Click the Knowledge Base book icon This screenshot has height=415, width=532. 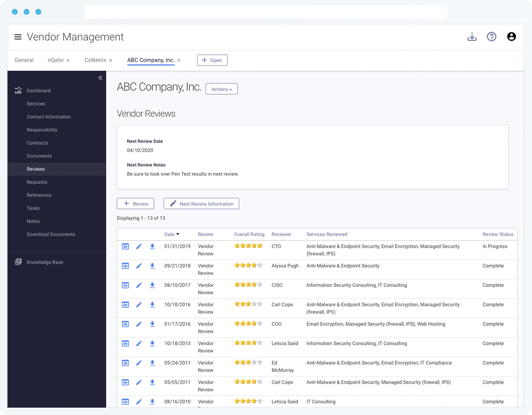pos(18,262)
